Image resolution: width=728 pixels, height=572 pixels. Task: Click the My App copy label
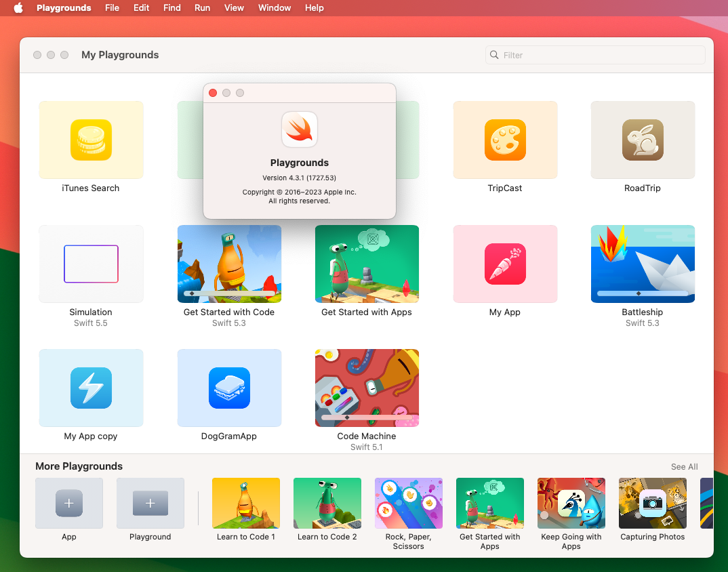click(x=91, y=436)
